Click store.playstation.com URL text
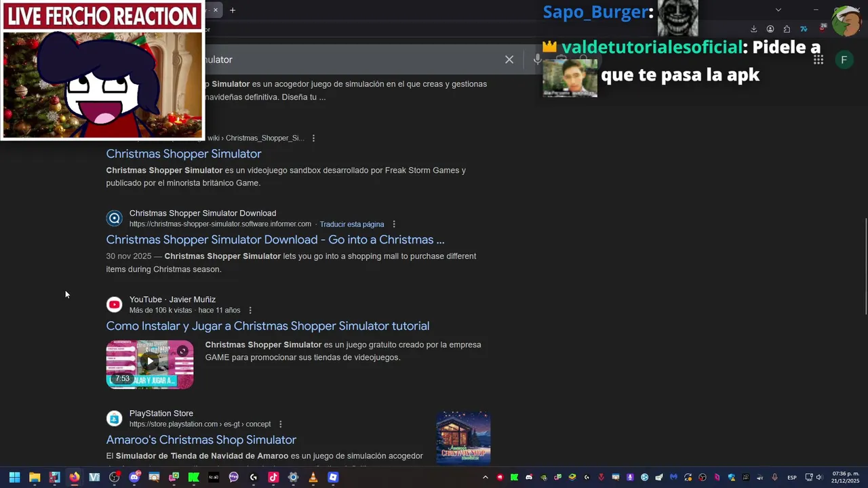This screenshot has height=488, width=868. [x=200, y=424]
